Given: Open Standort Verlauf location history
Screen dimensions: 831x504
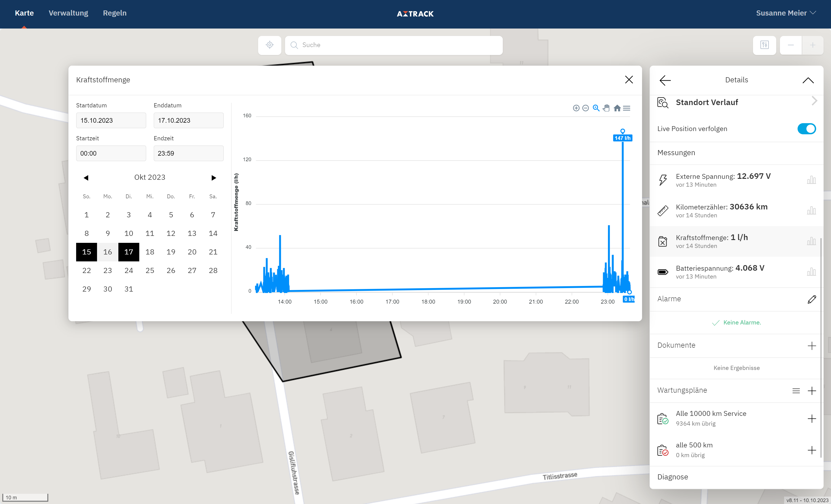Looking at the screenshot, I should point(707,103).
